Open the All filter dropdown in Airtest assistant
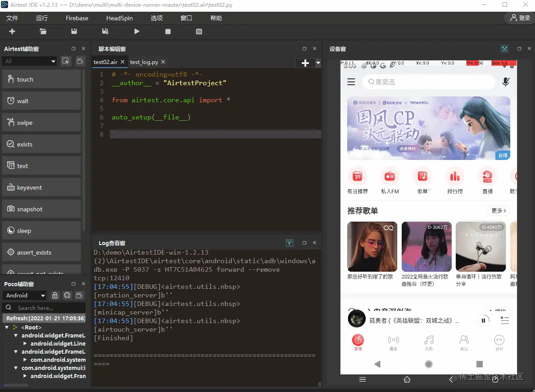Screen dimensions: 535x392 pos(29,61)
